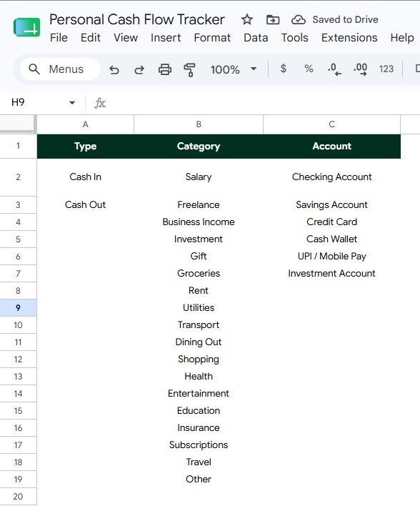Click the Credit Card cell

(331, 222)
